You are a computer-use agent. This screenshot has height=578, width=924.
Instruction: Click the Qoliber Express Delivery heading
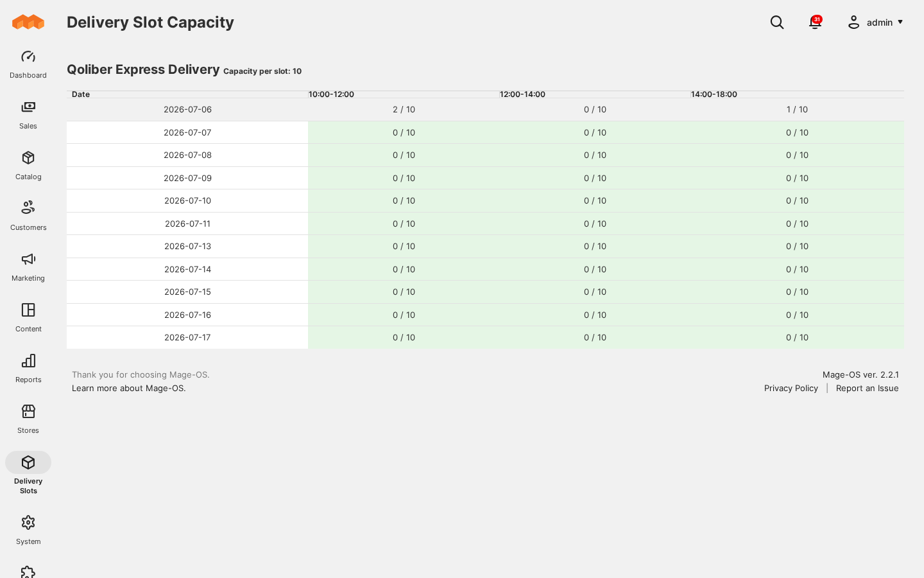click(x=143, y=69)
